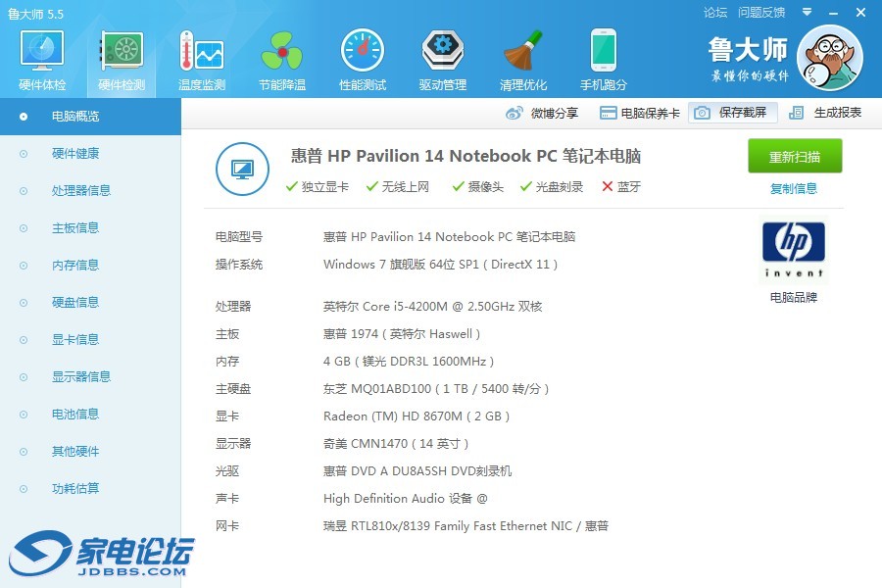Select the 主板信息 sidebar tab

coord(90,228)
